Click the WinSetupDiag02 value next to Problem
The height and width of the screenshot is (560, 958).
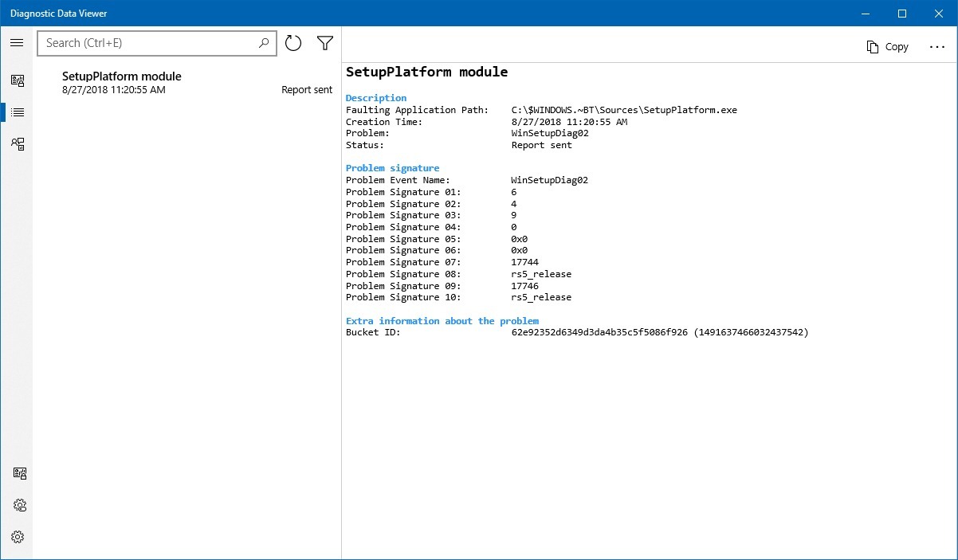click(550, 133)
